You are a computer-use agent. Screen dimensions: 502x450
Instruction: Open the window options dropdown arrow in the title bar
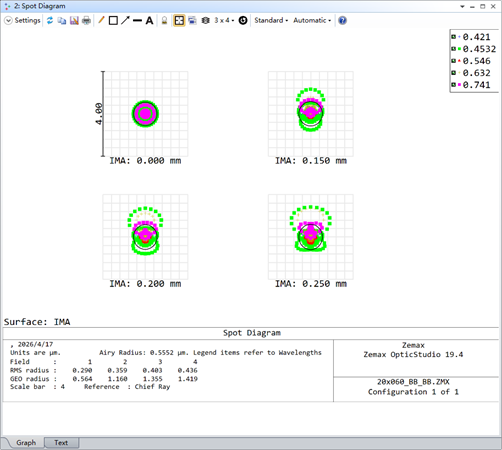pyautogui.click(x=462, y=6)
